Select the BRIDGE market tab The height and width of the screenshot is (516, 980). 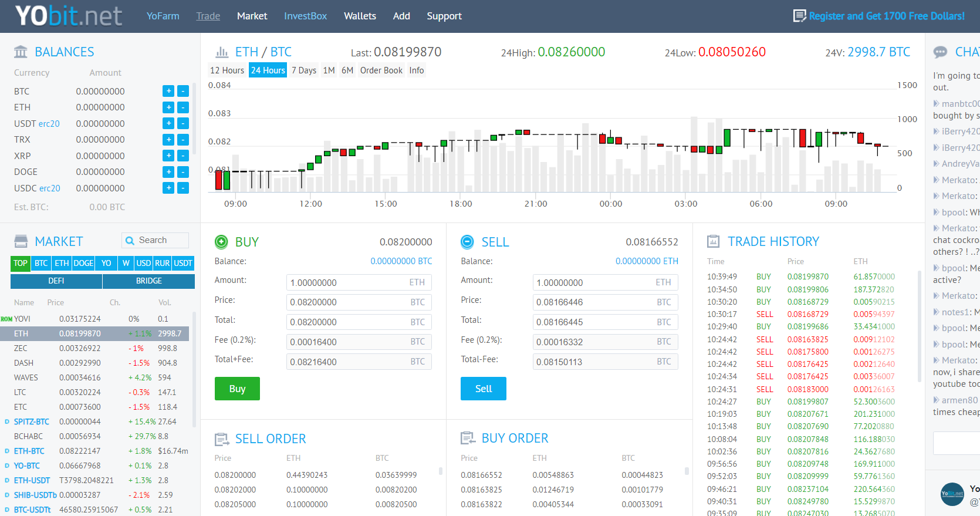[x=149, y=281]
